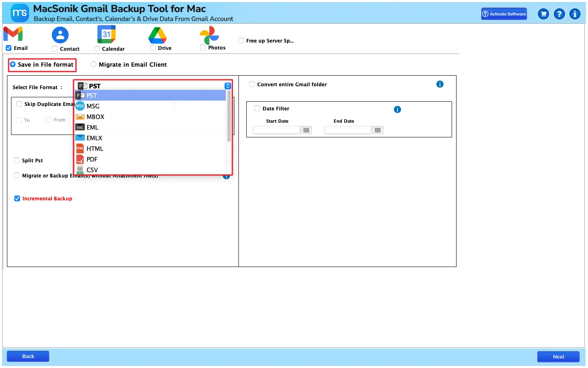This screenshot has height=368, width=588.
Task: Choose PDF from format list
Action: (150, 159)
